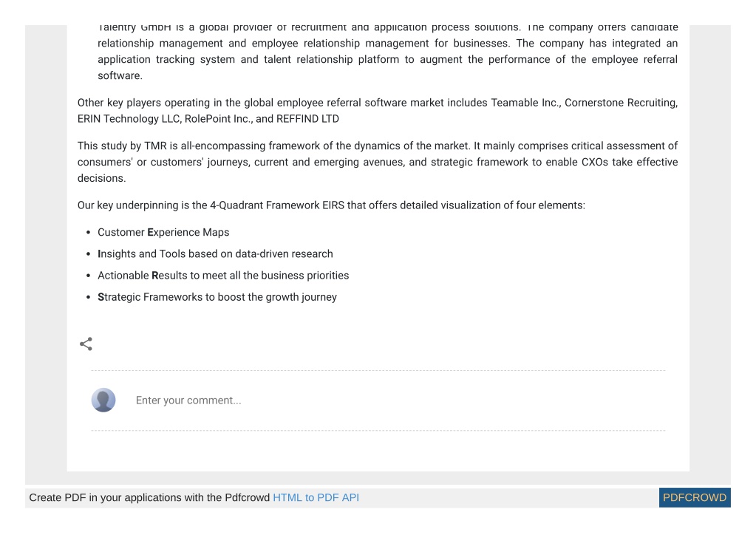
Task: Click the 'This study by TMR' paragraph
Action: tap(378, 162)
